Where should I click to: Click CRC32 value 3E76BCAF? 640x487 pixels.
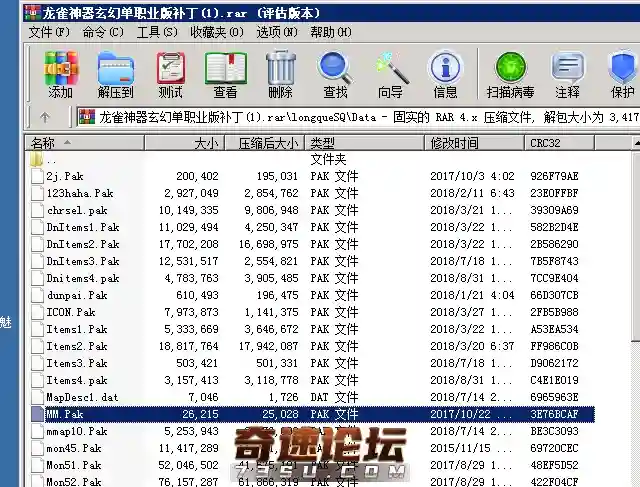554,414
